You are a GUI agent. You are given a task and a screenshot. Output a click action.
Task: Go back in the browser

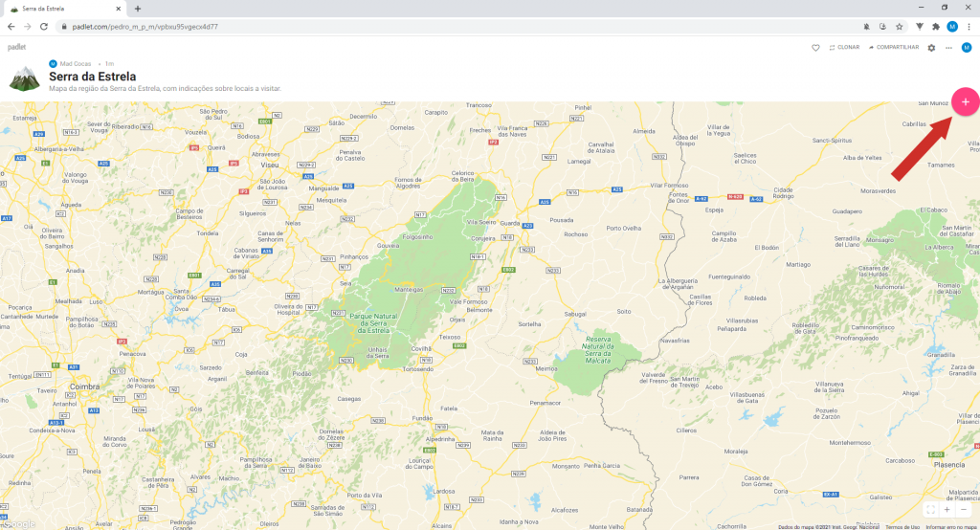coord(11,26)
